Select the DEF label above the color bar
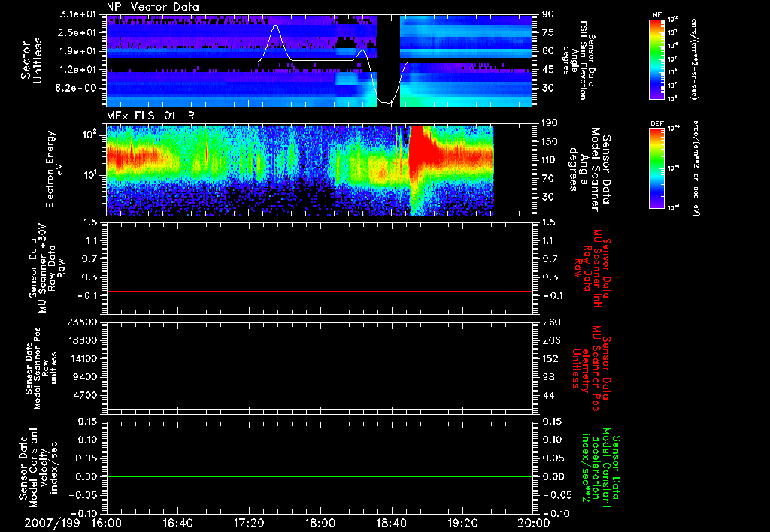Image resolution: width=770 pixels, height=532 pixels. click(x=656, y=124)
